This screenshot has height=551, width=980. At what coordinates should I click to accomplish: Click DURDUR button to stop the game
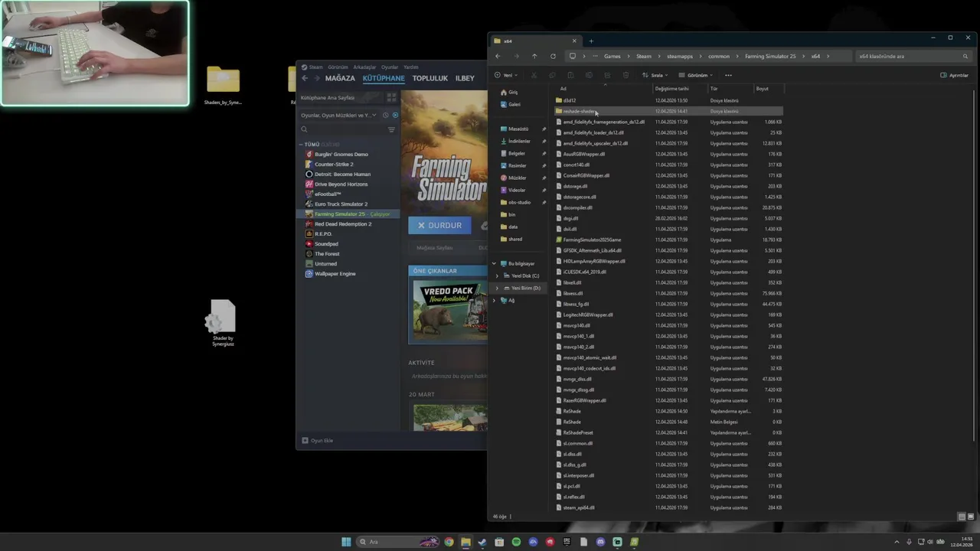[439, 225]
